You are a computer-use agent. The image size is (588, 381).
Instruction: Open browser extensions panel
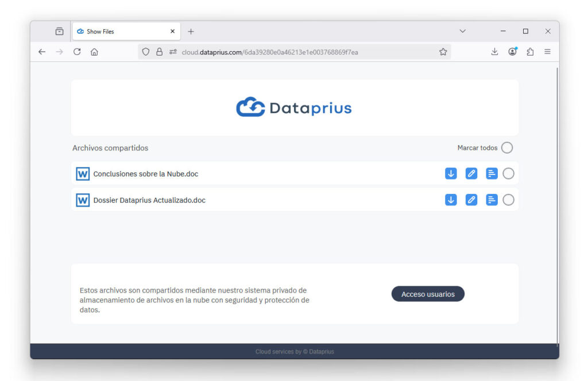(x=530, y=52)
